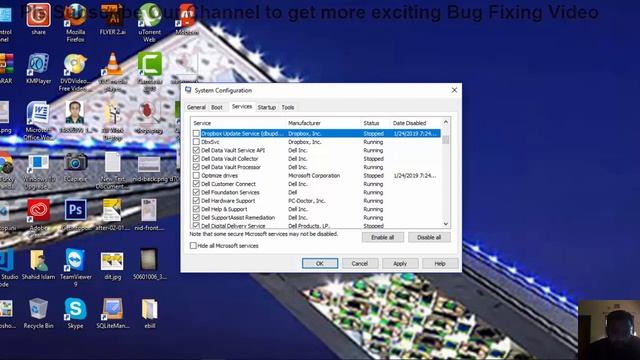
Task: Open Help in System Configuration
Action: (x=440, y=264)
